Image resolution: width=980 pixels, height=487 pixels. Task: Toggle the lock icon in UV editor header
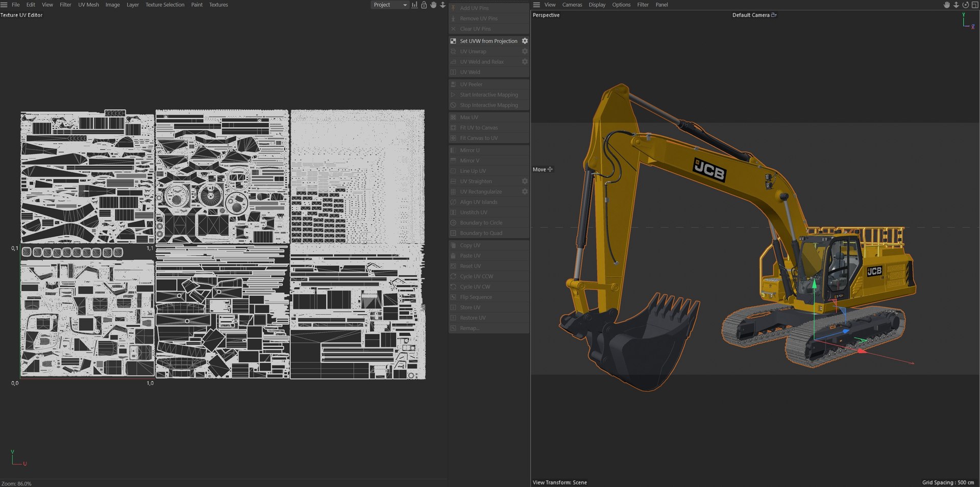[424, 5]
